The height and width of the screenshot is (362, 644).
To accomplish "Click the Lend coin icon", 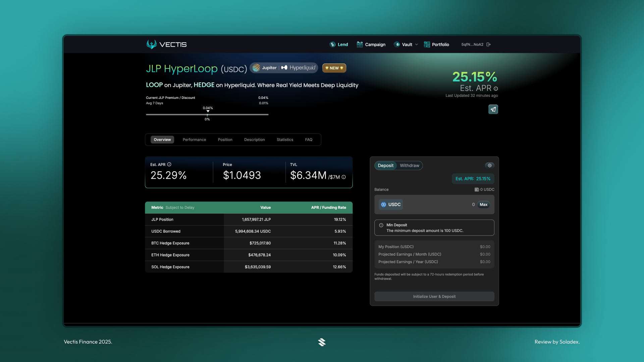I will 332,45.
